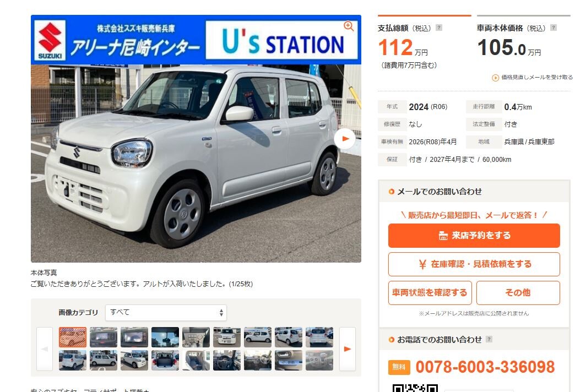The width and height of the screenshot is (586, 392).
Task: Open the open trunk thumbnail photo
Action: [165, 360]
